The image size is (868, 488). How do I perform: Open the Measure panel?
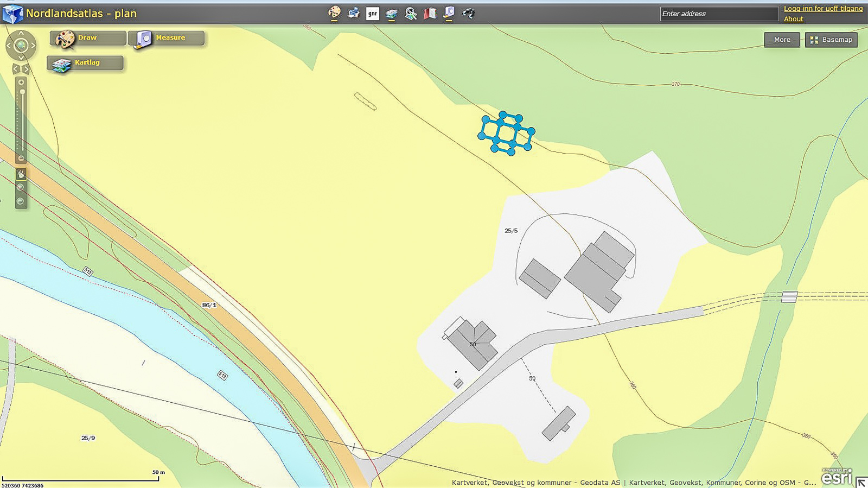point(167,38)
